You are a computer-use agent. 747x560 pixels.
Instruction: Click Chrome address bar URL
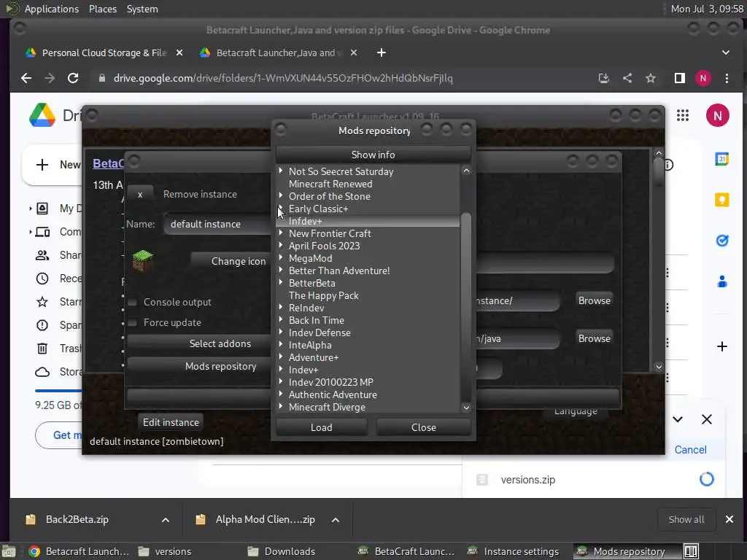click(x=283, y=78)
